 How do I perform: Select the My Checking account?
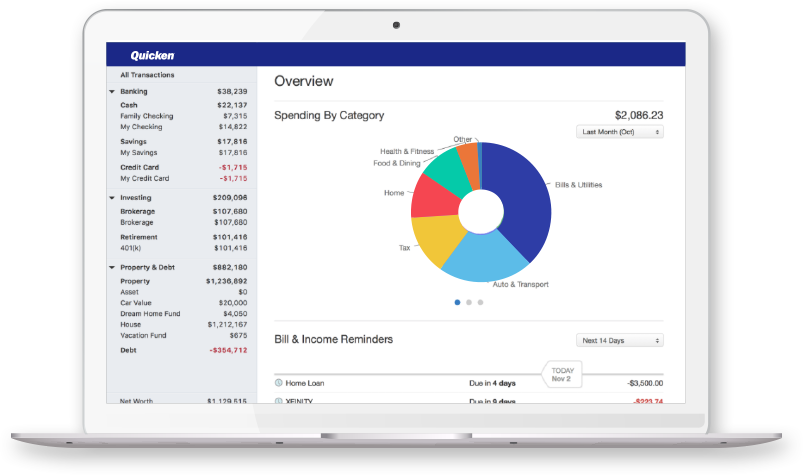coord(183,127)
